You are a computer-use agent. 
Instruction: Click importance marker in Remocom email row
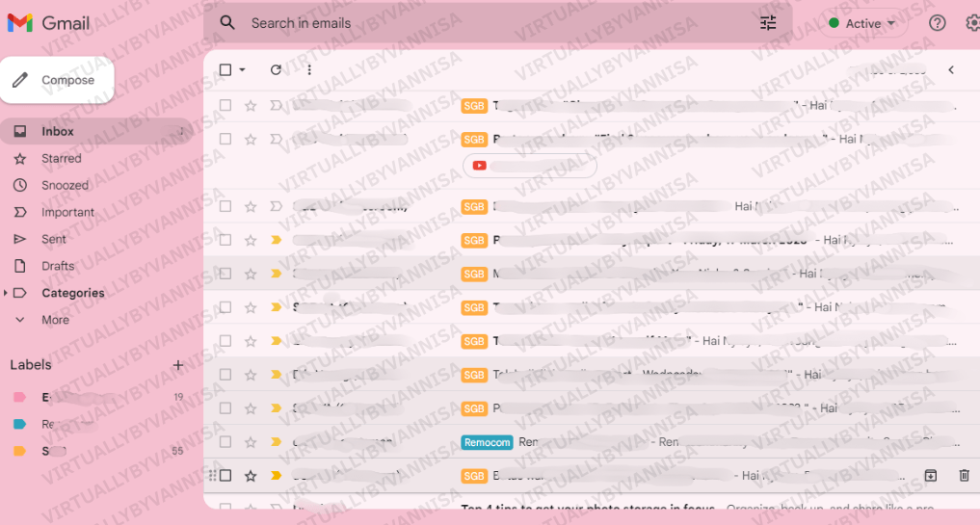(276, 442)
